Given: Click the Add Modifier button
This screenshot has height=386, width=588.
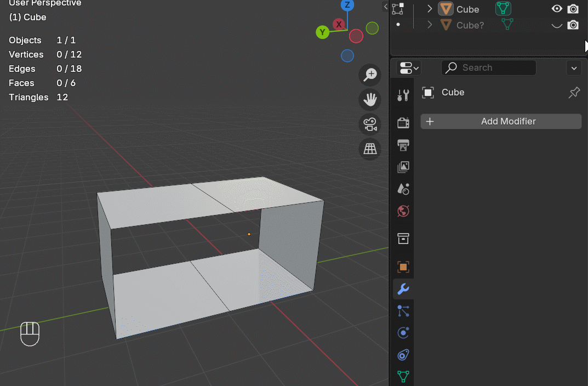Looking at the screenshot, I should click(x=500, y=121).
